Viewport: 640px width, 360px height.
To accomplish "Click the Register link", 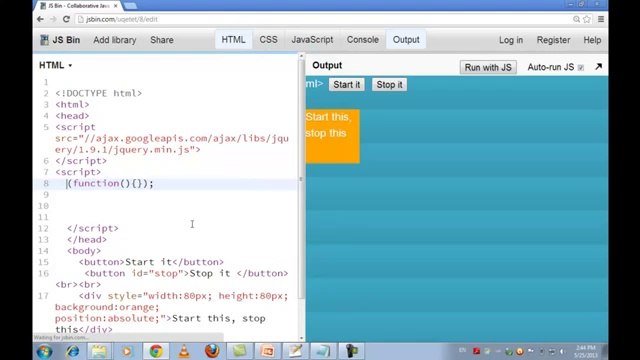I will coord(553,40).
